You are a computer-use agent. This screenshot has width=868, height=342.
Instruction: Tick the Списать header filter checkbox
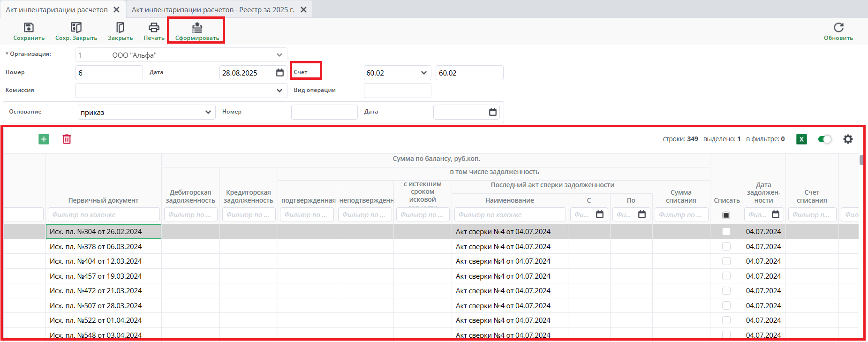point(726,215)
